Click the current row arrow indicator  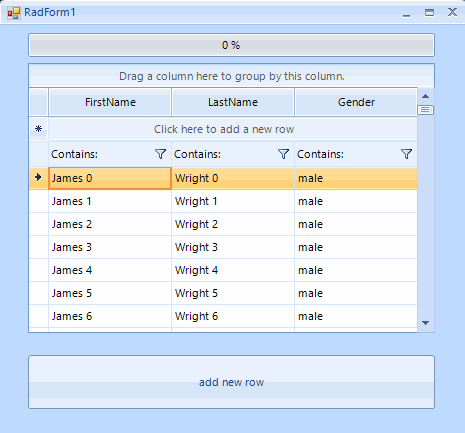(x=38, y=177)
